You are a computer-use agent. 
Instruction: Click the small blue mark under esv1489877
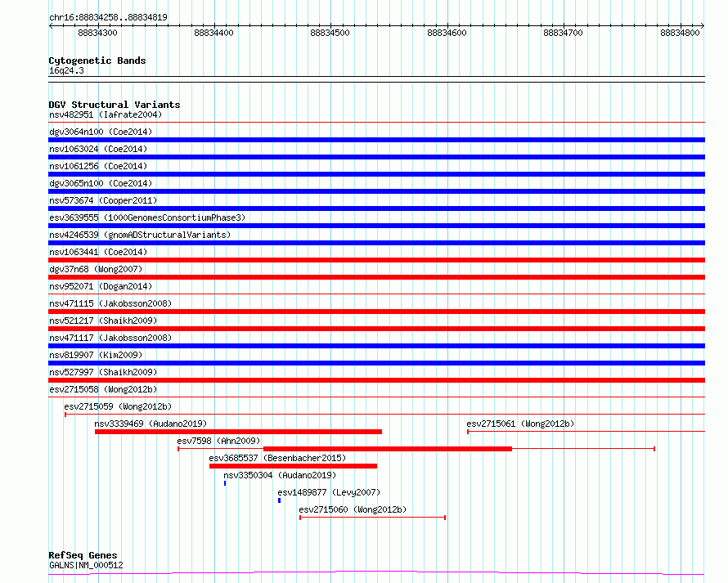point(280,500)
